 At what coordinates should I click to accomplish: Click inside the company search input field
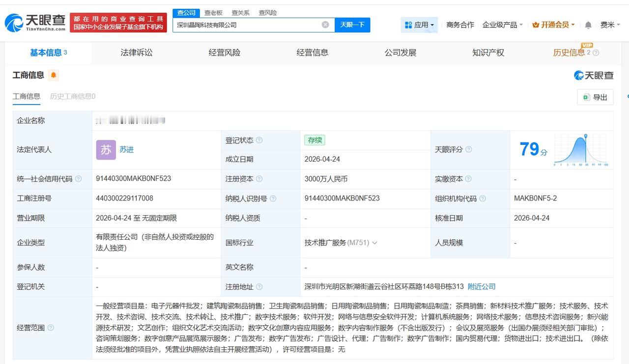tap(246, 25)
